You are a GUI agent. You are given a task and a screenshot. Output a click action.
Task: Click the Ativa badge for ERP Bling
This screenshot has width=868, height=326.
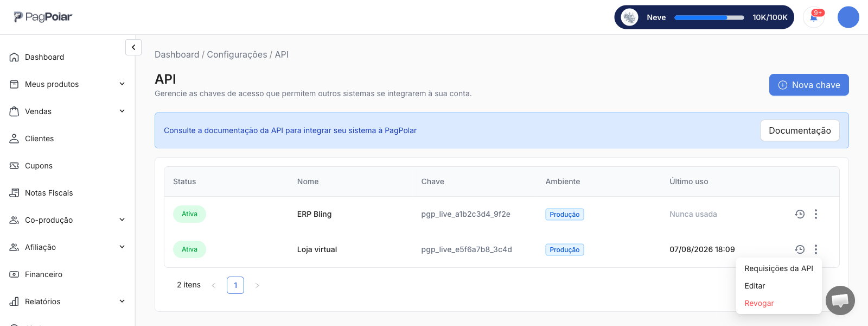tap(189, 214)
